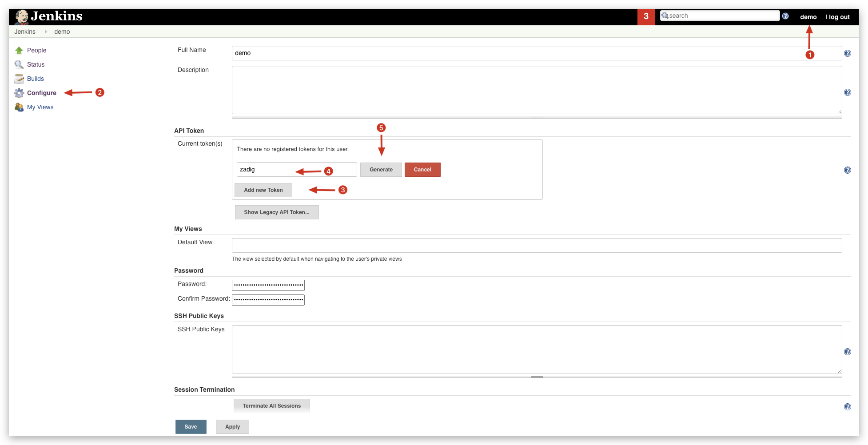The height and width of the screenshot is (445, 868).
Task: Open help icon beside SSH Public Keys
Action: point(847,352)
